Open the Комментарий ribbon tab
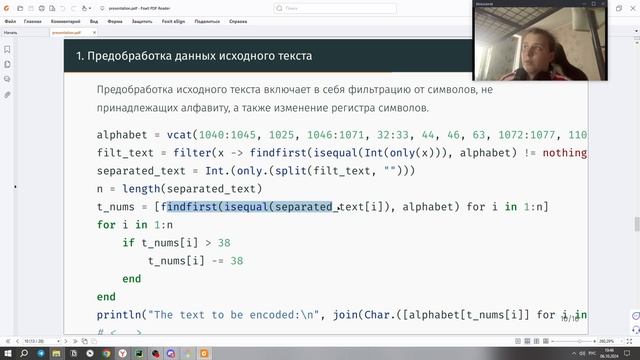The height and width of the screenshot is (360, 640). click(65, 21)
